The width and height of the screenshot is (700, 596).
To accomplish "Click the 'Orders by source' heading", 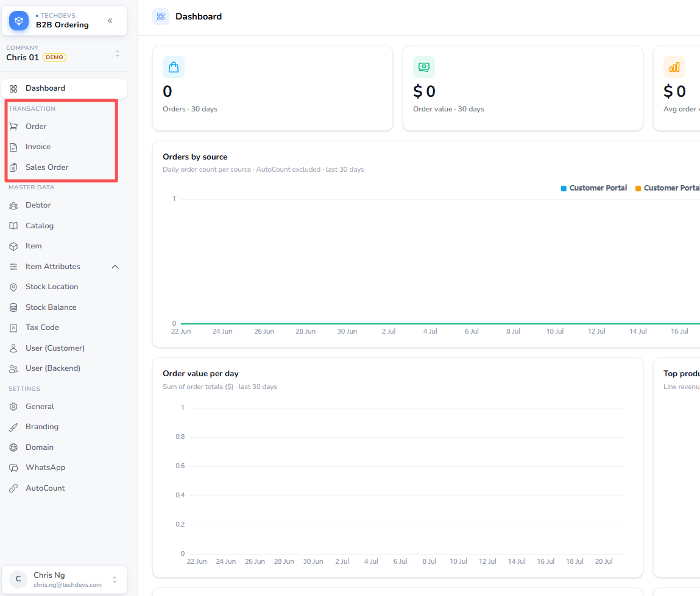I will pyautogui.click(x=195, y=157).
